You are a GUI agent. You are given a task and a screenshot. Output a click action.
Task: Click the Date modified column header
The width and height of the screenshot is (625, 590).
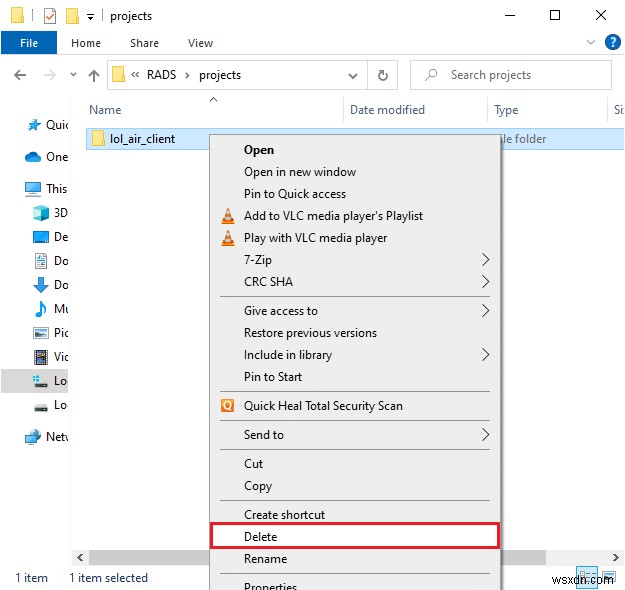tap(387, 110)
